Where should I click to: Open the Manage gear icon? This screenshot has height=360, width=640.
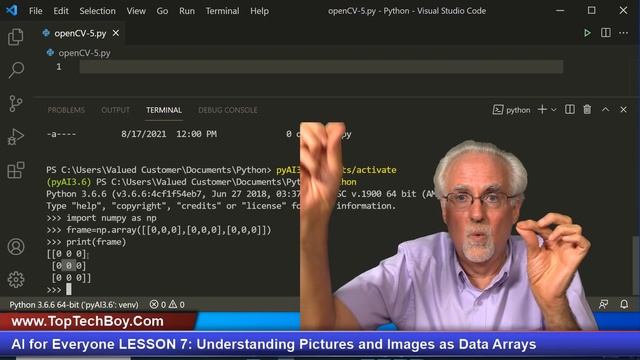tap(16, 280)
